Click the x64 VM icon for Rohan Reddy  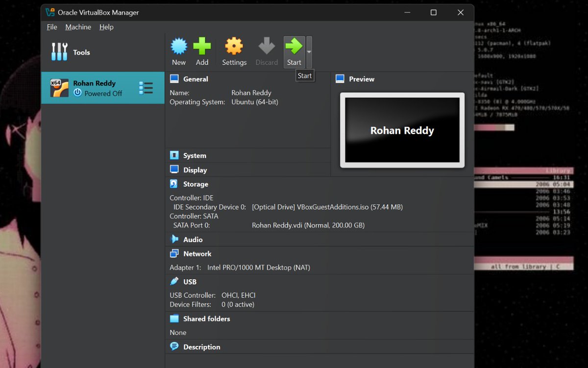click(x=60, y=88)
